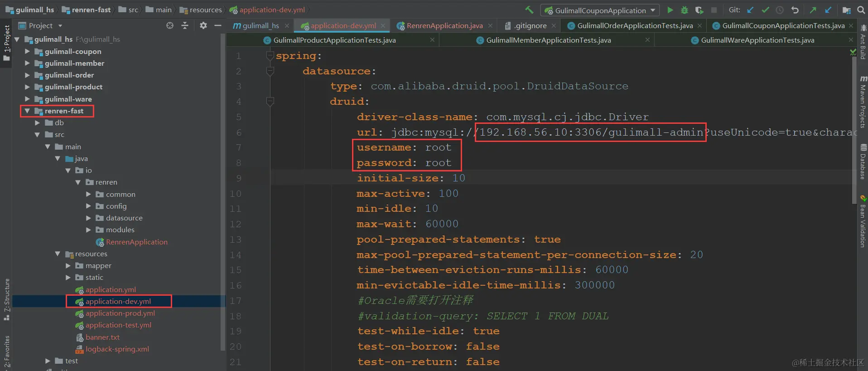Expand the gulimall-order module

click(27, 75)
